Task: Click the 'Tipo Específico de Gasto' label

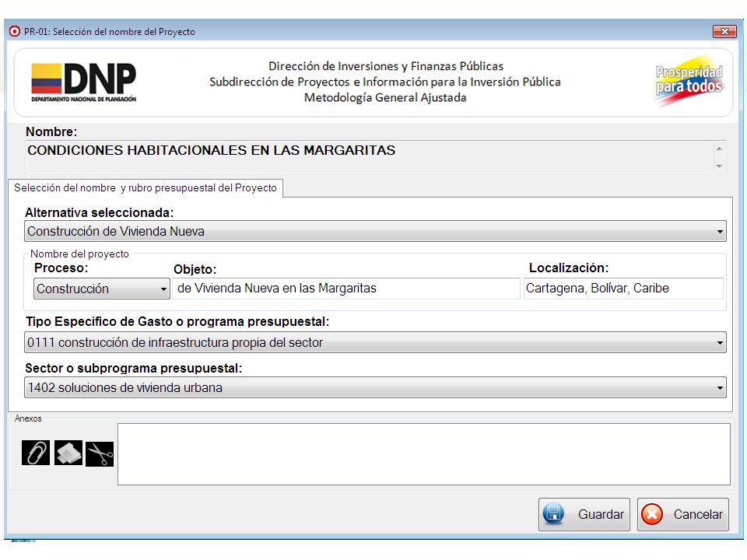Action: [177, 321]
